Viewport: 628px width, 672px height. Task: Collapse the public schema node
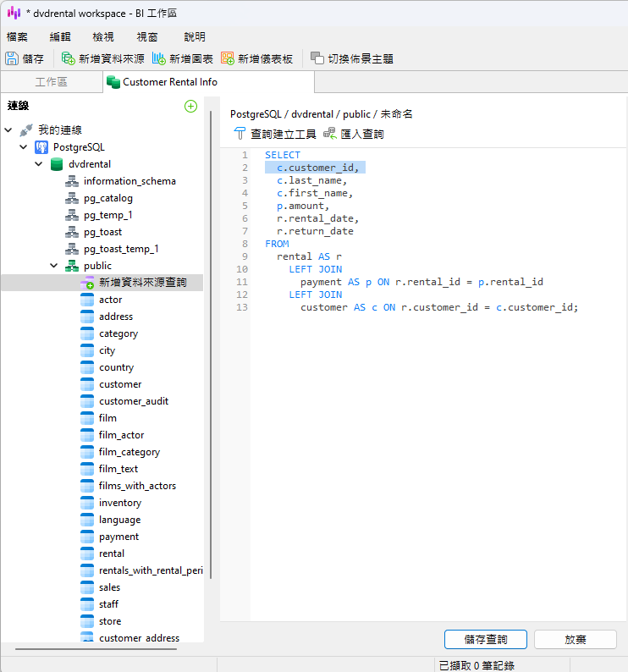coord(54,266)
